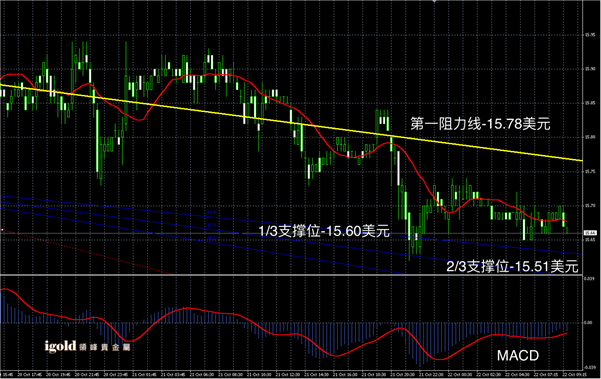Image resolution: width=601 pixels, height=379 pixels.
Task: Click the 21 Oct 12:00 time label
Action: tap(289, 374)
